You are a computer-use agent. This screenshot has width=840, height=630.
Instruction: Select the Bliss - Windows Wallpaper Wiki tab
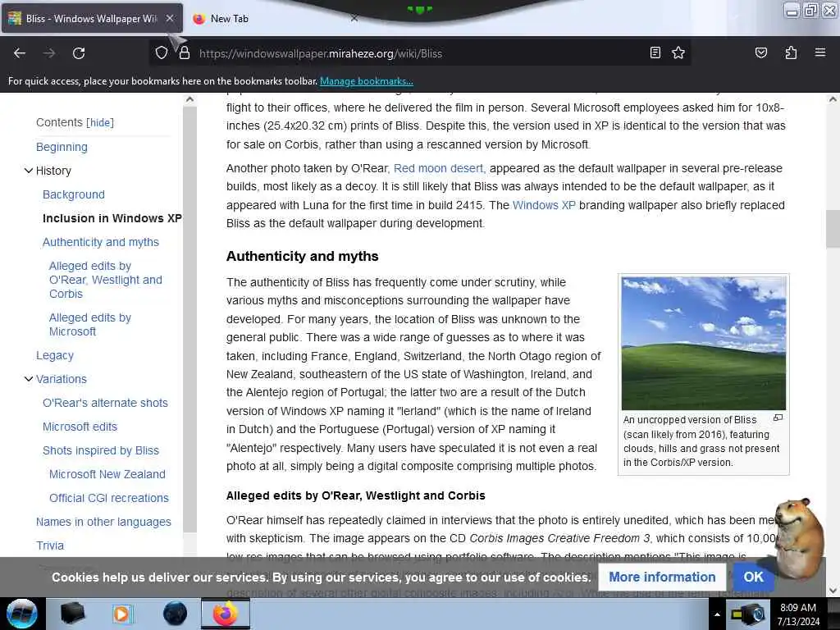[x=92, y=18]
